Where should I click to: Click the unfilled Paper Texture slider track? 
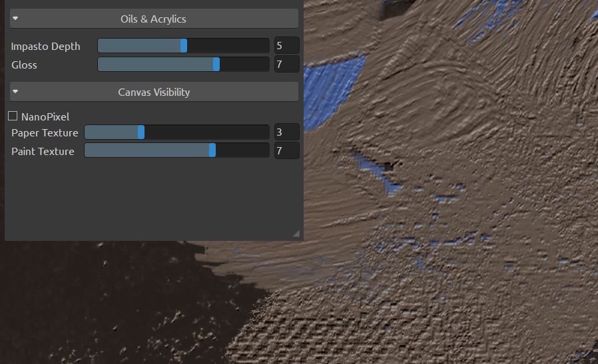[206, 132]
